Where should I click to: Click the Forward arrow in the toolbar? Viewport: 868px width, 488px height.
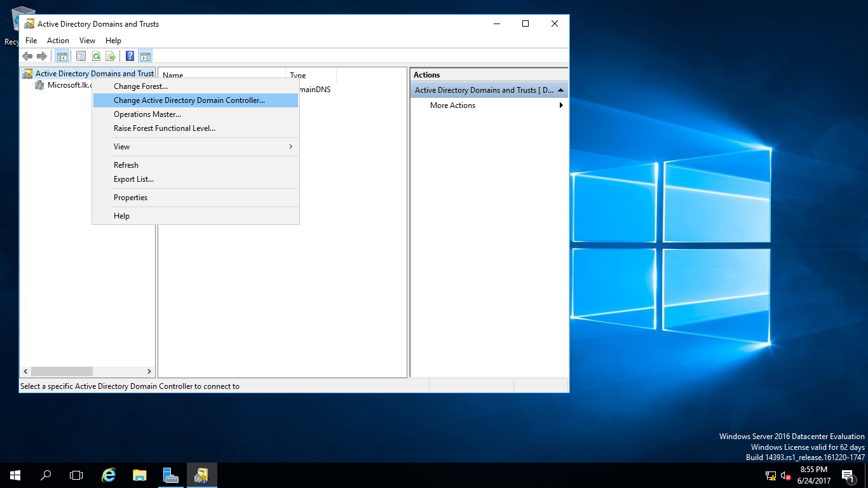42,57
